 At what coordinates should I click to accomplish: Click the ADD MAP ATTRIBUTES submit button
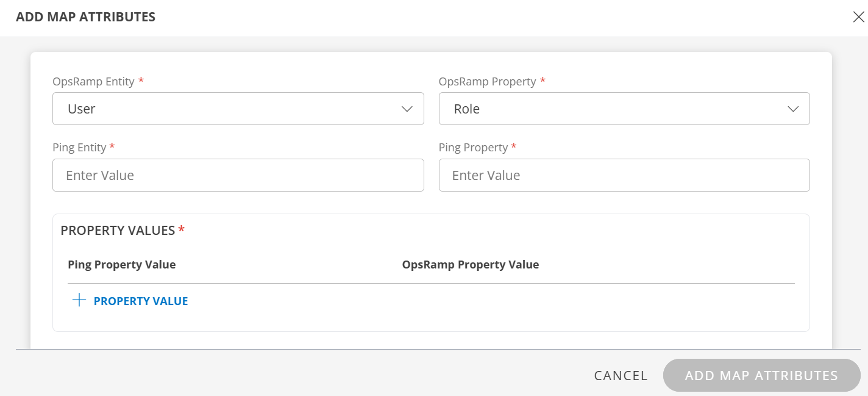pos(761,375)
